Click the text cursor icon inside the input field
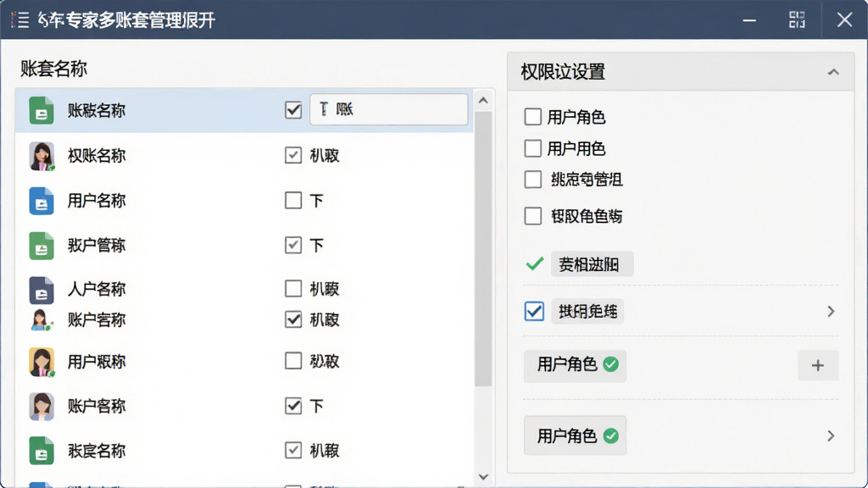This screenshot has width=868, height=488. (324, 109)
